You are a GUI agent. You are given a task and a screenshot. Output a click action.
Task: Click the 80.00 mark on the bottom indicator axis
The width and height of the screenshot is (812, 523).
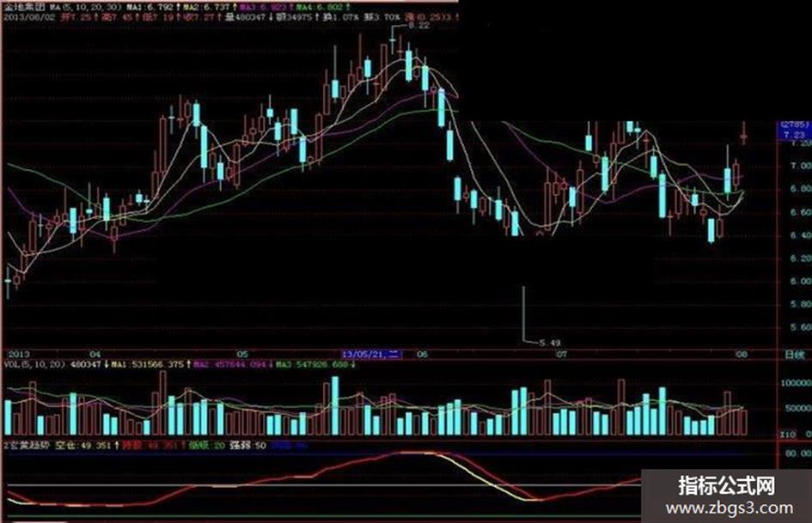798,453
